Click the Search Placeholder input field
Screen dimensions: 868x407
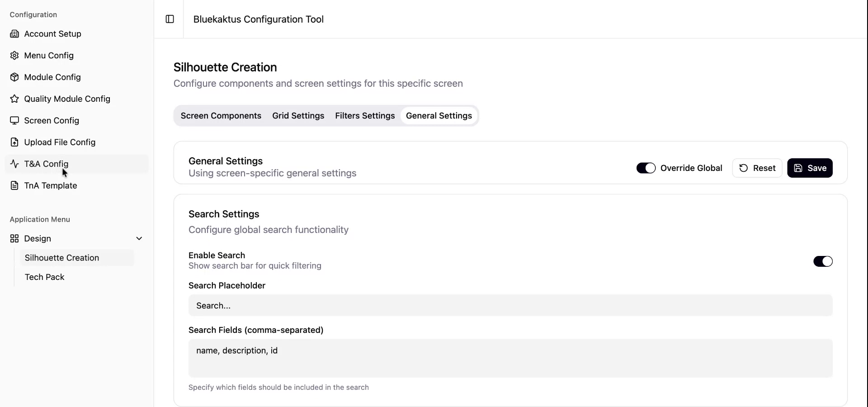pos(509,306)
